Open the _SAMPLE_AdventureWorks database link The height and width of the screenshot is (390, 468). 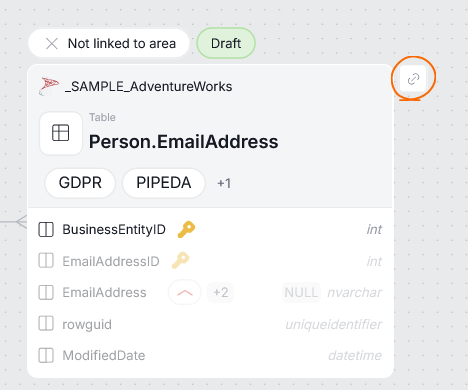coord(148,86)
